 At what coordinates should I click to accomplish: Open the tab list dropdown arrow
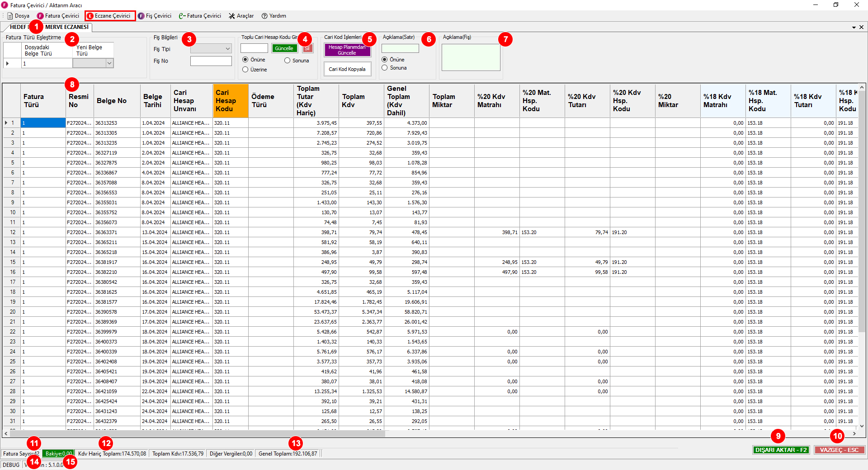[x=854, y=27]
